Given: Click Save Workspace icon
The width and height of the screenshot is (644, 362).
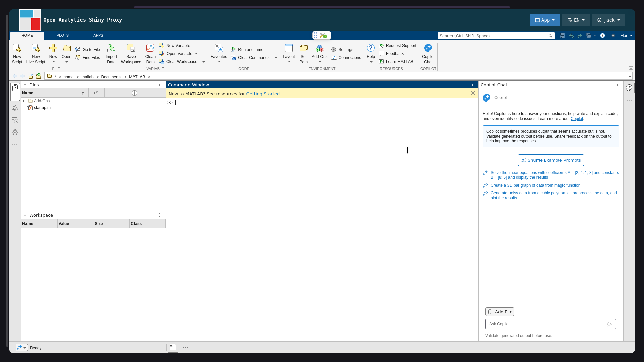Looking at the screenshot, I should tap(131, 54).
